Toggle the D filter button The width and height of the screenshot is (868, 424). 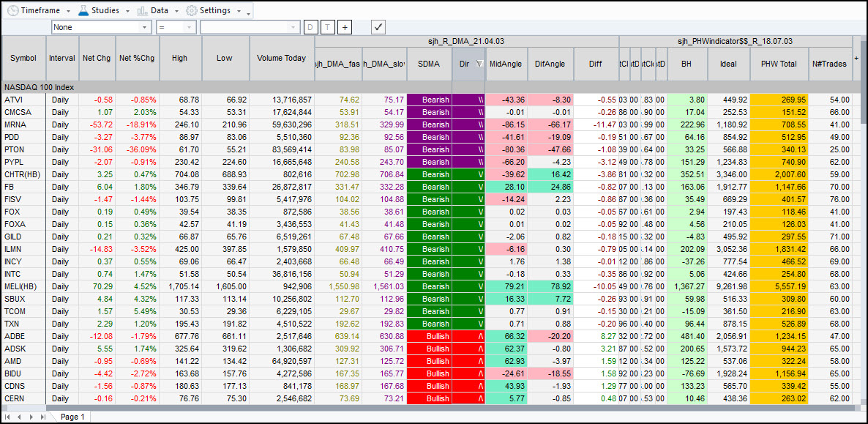coord(310,27)
